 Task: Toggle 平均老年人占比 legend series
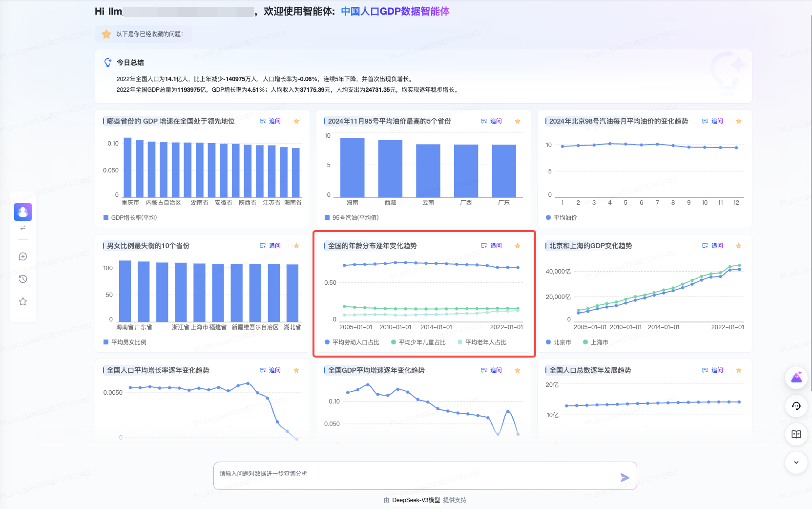point(482,342)
